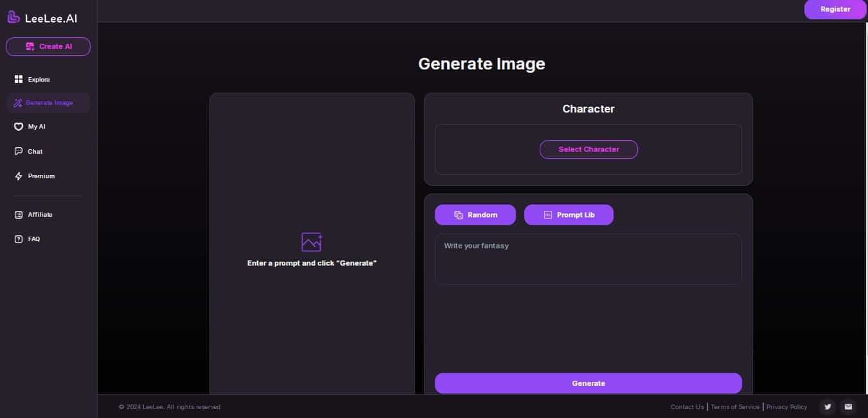The image size is (868, 418).
Task: Open the Chat sidebar item
Action: click(x=48, y=152)
